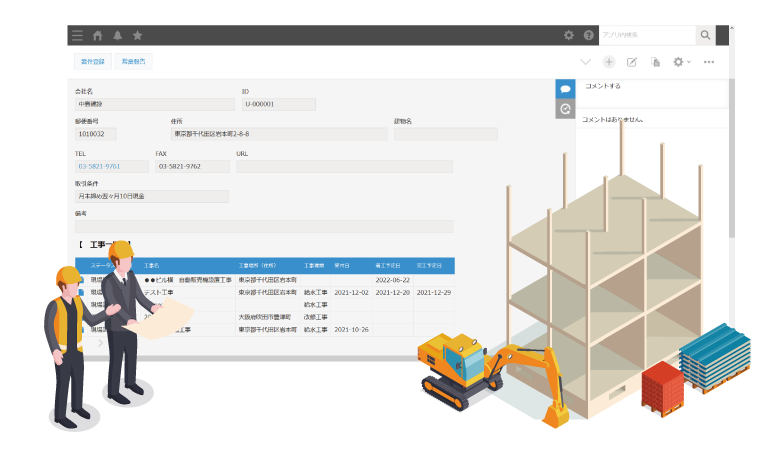Duplicate the record with copy icon
The image size is (766, 452).
click(656, 62)
